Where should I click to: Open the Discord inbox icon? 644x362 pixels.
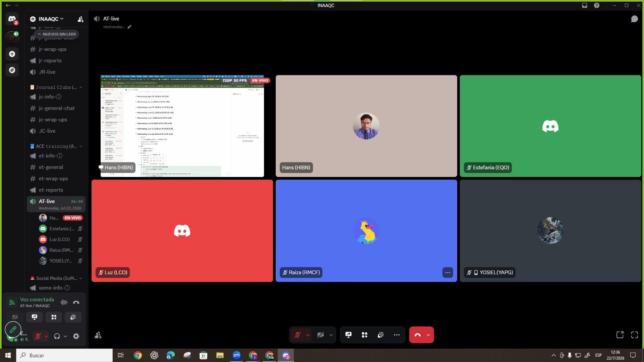(x=584, y=5)
